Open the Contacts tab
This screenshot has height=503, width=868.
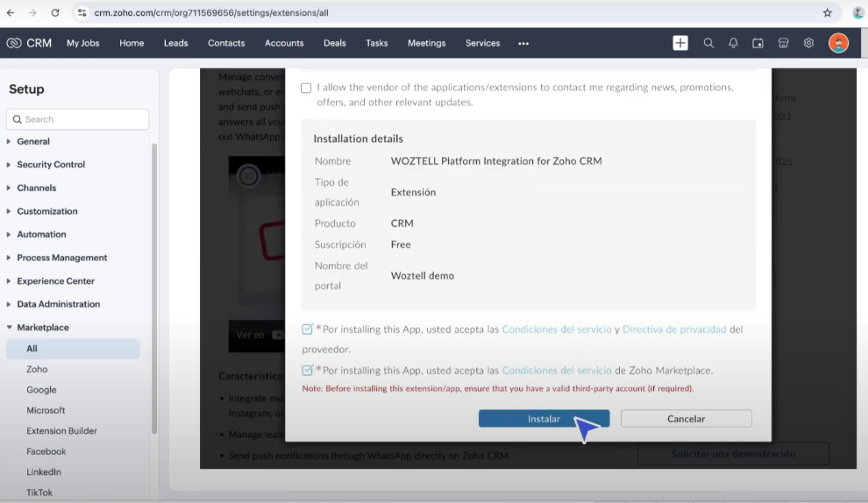[x=226, y=43]
